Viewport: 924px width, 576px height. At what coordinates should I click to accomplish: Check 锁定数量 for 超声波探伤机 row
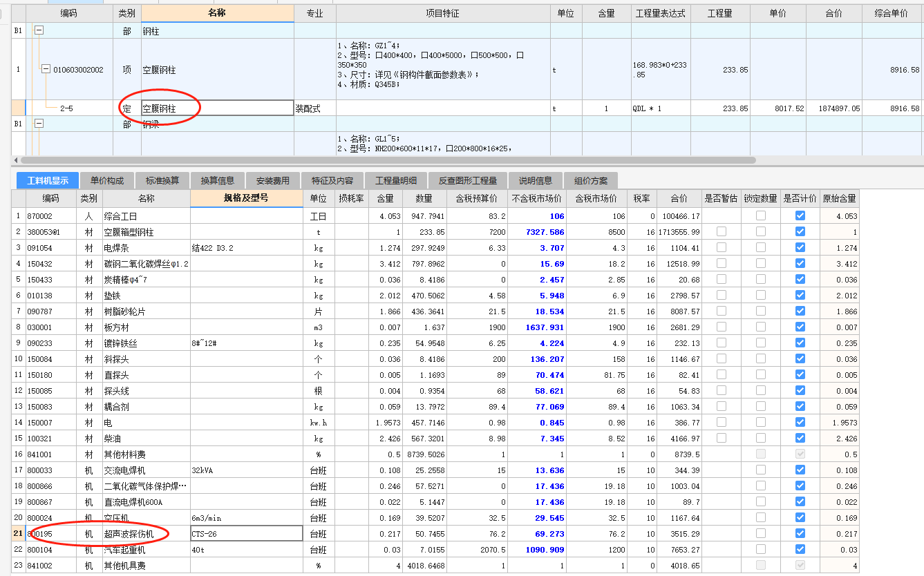pyautogui.click(x=761, y=533)
